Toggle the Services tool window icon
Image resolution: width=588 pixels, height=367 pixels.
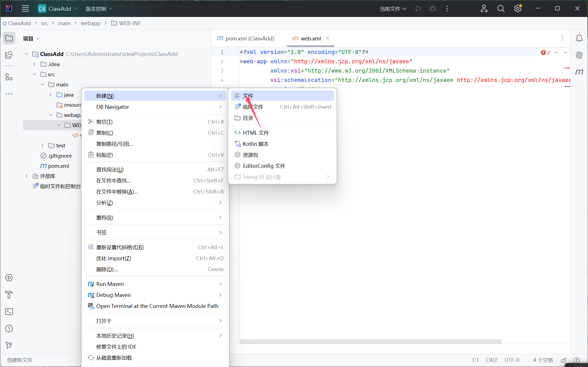9,278
